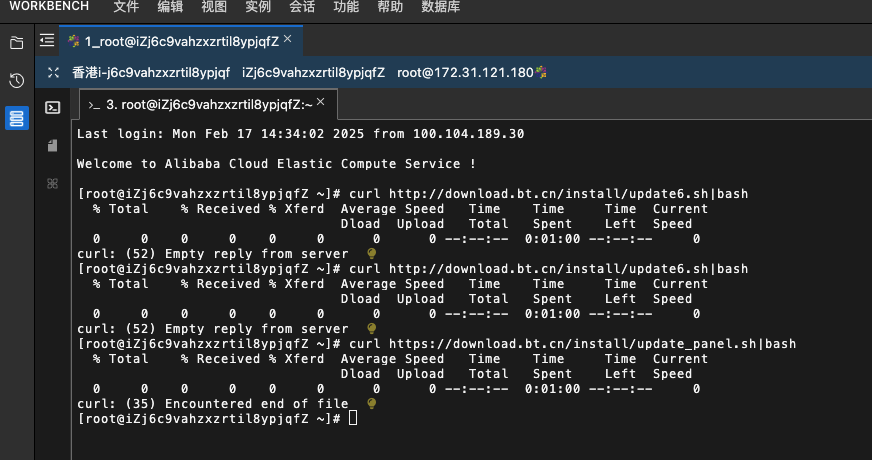Open the 会话 menu
The height and width of the screenshot is (460, 872).
tap(302, 7)
